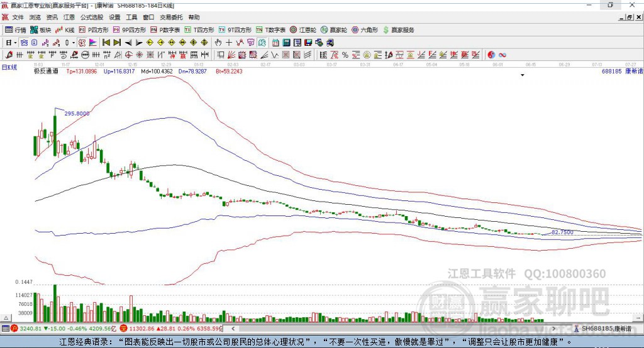This screenshot has width=644, height=348.
Task: Select the Gann fan lines tool
Action: pos(231,55)
